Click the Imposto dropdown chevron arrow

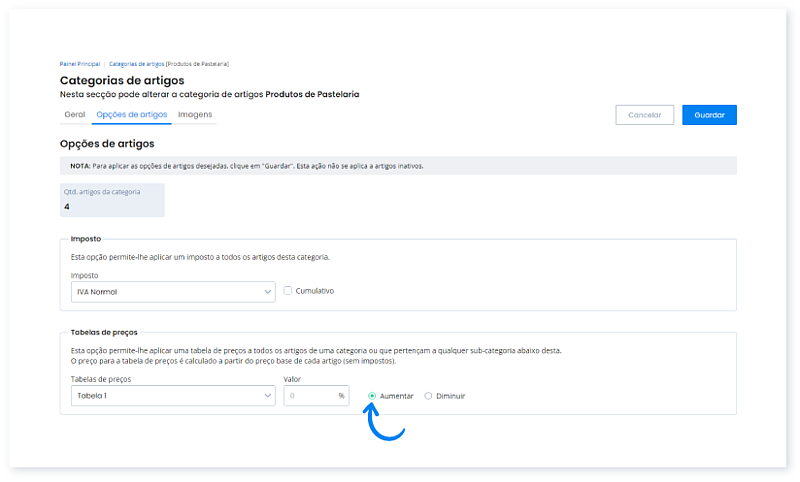point(267,291)
